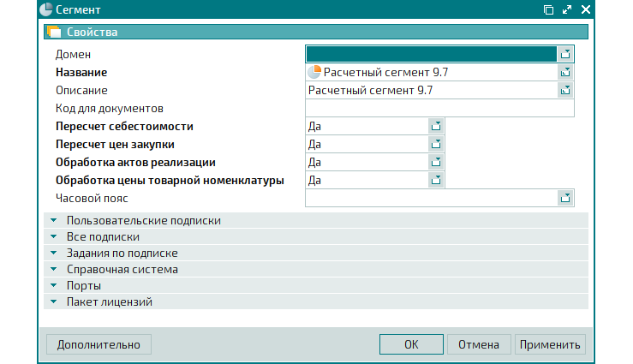Open Обработка цены товарной номенклатуры dropdown

point(436,180)
